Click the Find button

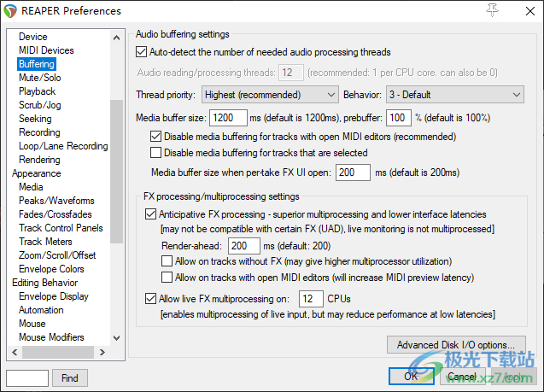coord(69,377)
